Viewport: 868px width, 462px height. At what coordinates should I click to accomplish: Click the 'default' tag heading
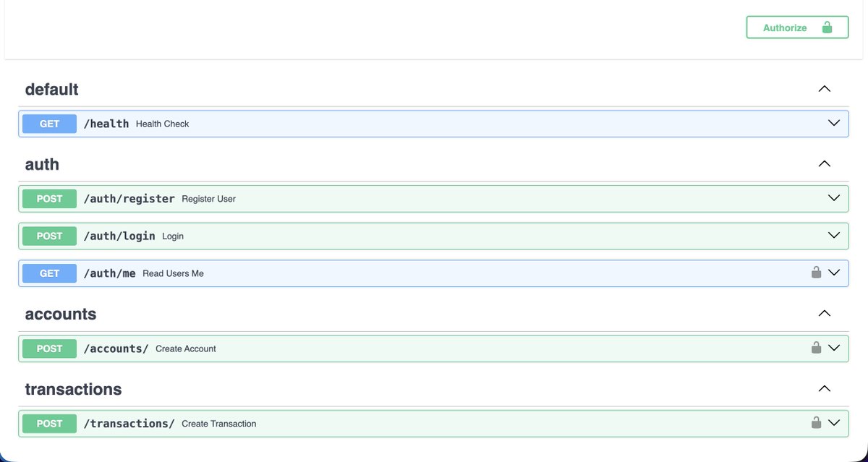pos(51,90)
